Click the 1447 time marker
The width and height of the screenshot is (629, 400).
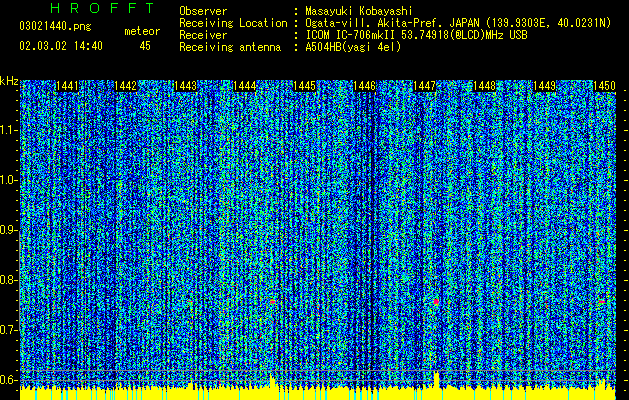pyautogui.click(x=424, y=86)
